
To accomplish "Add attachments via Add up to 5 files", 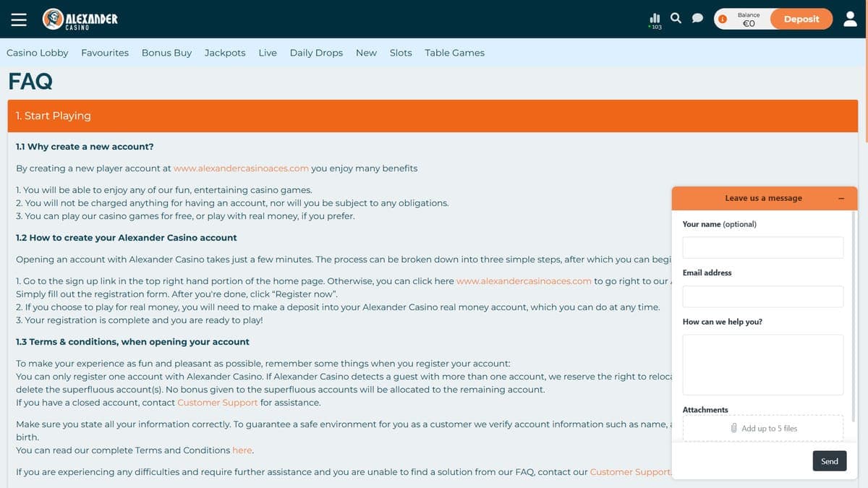I will coord(763,428).
